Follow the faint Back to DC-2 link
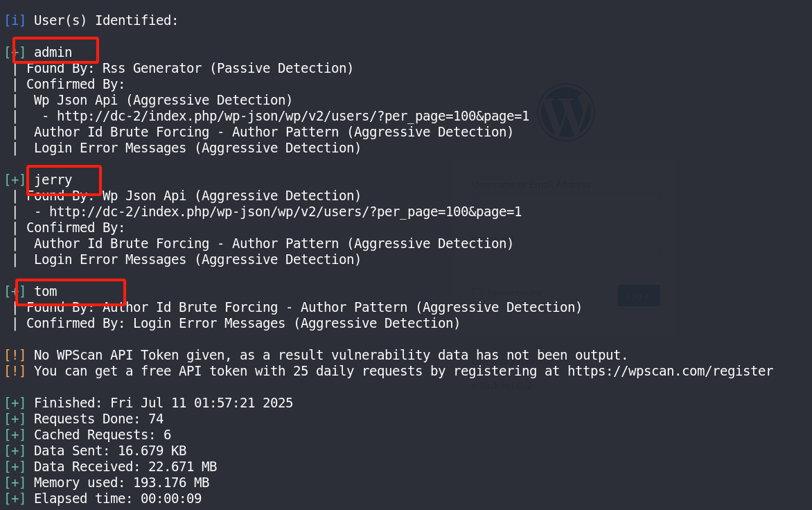The image size is (812, 510). click(x=502, y=386)
